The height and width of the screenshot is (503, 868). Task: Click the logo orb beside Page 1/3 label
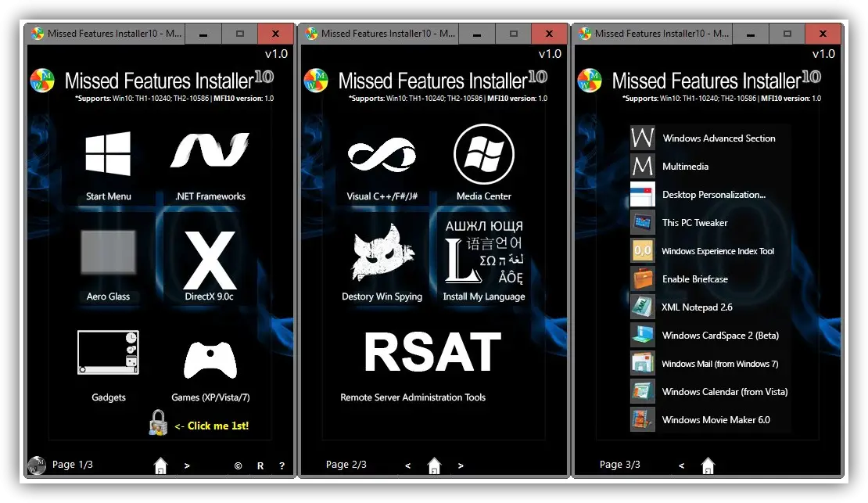(37, 465)
